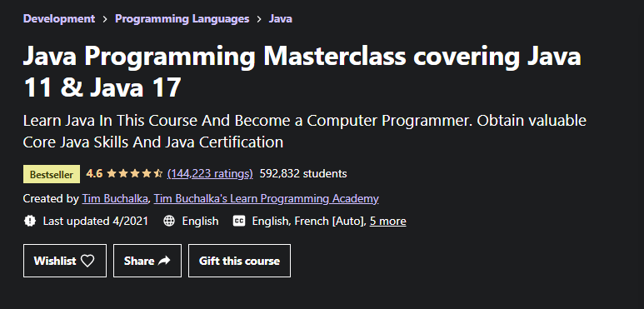View the 144,223 ratings link
The image size is (644, 309).
click(x=210, y=173)
